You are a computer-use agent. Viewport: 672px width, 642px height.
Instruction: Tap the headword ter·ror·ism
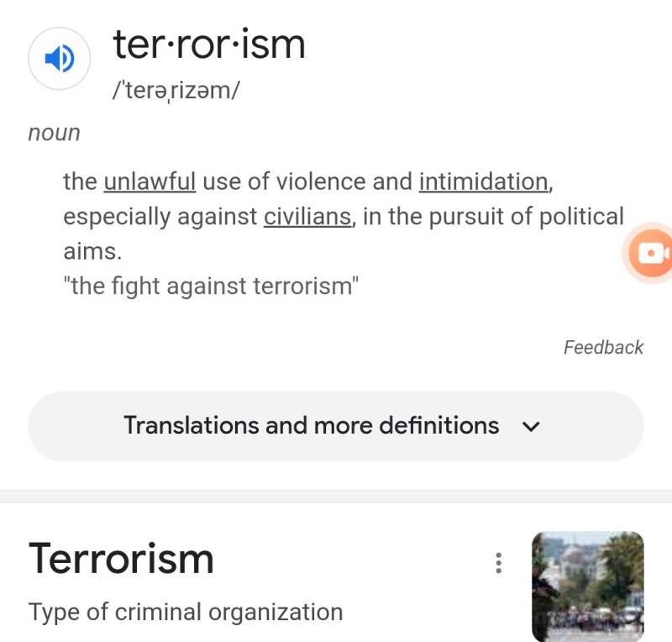[209, 44]
